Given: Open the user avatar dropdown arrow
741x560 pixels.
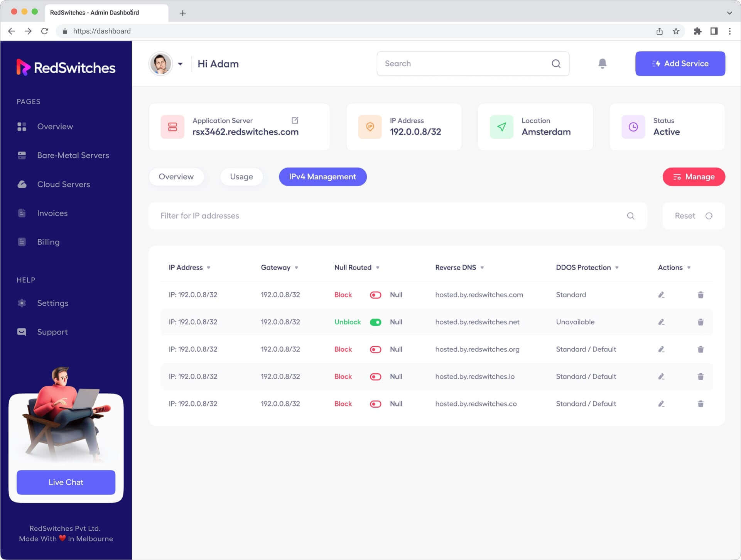Looking at the screenshot, I should pos(180,64).
